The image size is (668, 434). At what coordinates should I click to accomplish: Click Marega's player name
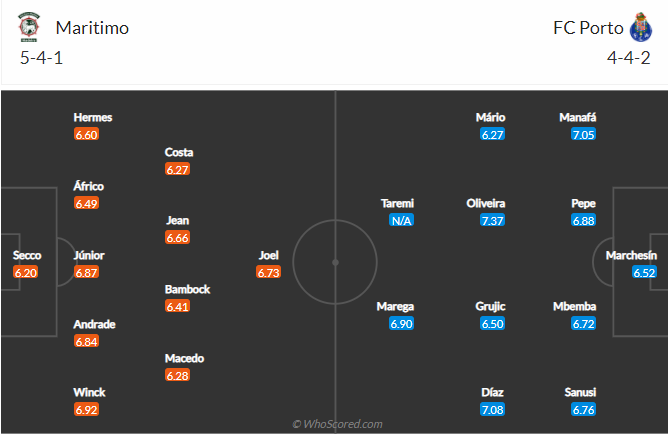click(395, 307)
